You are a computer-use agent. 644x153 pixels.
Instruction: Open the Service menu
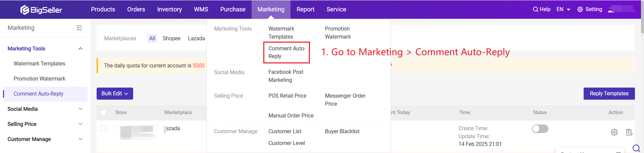(336, 9)
